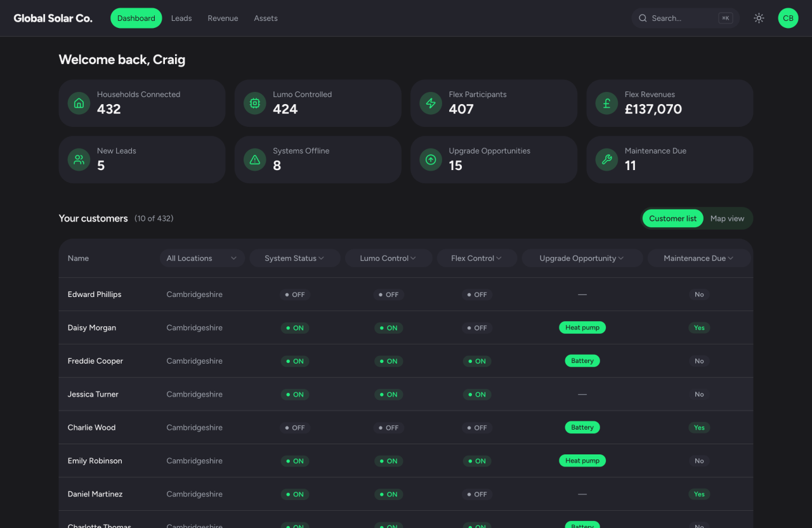The width and height of the screenshot is (812, 528).
Task: Switch to Map view
Action: (x=727, y=218)
